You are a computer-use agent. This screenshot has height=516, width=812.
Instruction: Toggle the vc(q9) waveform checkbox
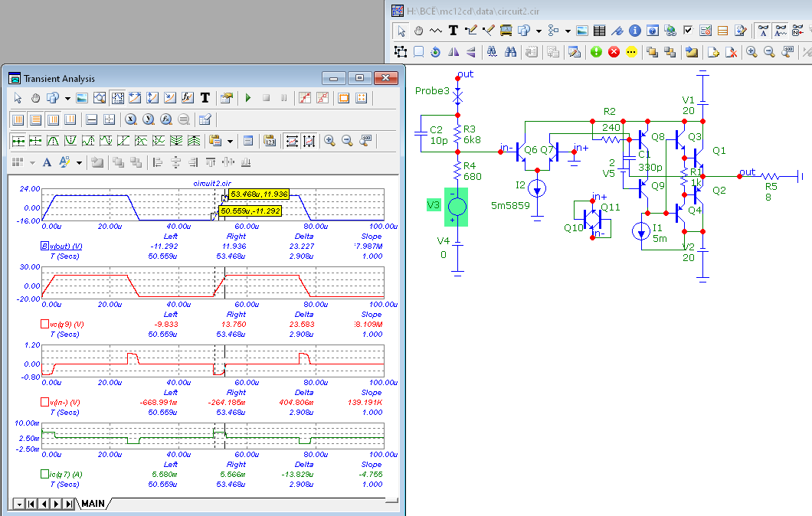44,325
